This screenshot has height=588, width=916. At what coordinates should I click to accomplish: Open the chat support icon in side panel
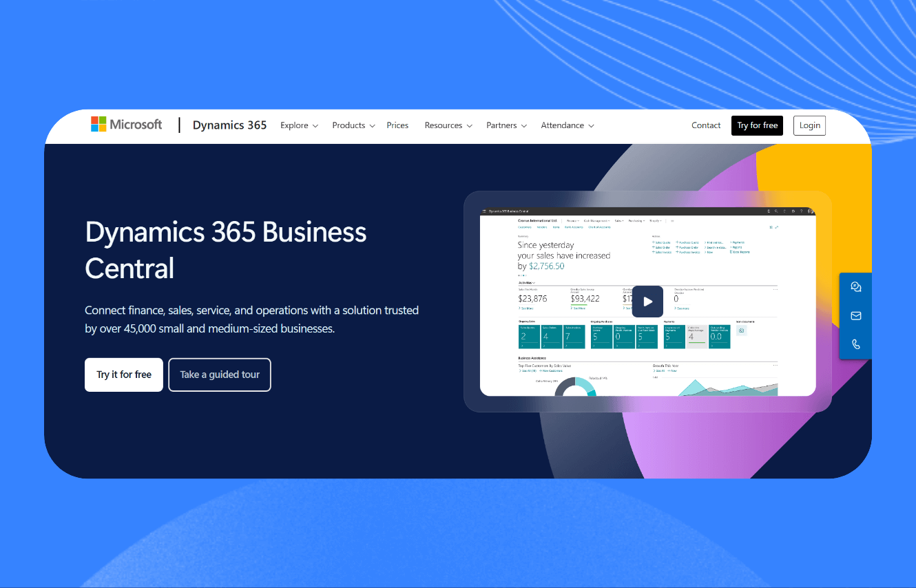click(x=856, y=287)
